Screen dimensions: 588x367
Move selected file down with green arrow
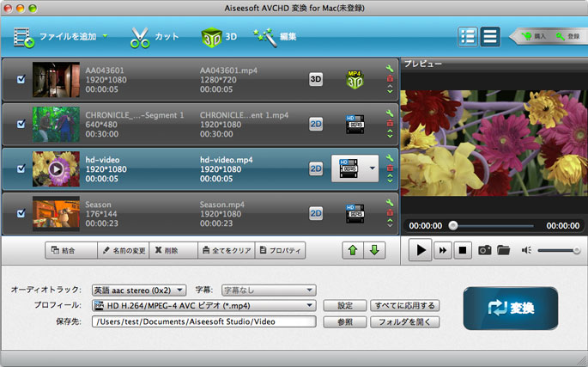[x=374, y=250]
